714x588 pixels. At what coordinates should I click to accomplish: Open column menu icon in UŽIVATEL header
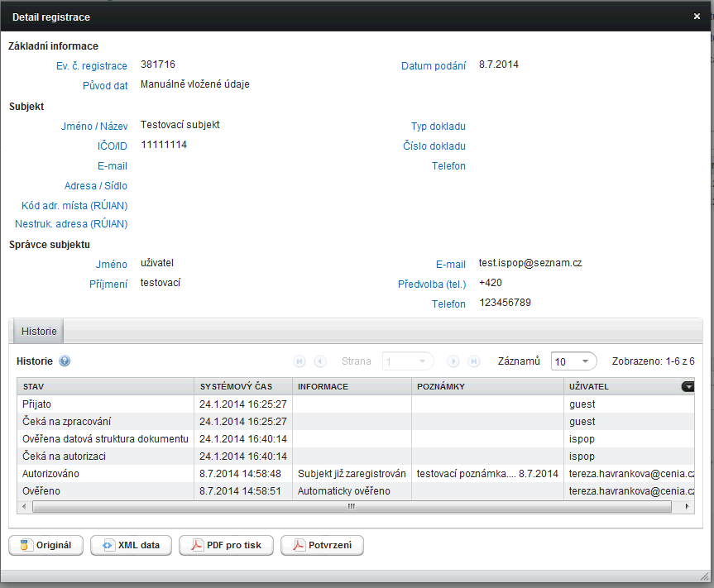pyautogui.click(x=688, y=386)
